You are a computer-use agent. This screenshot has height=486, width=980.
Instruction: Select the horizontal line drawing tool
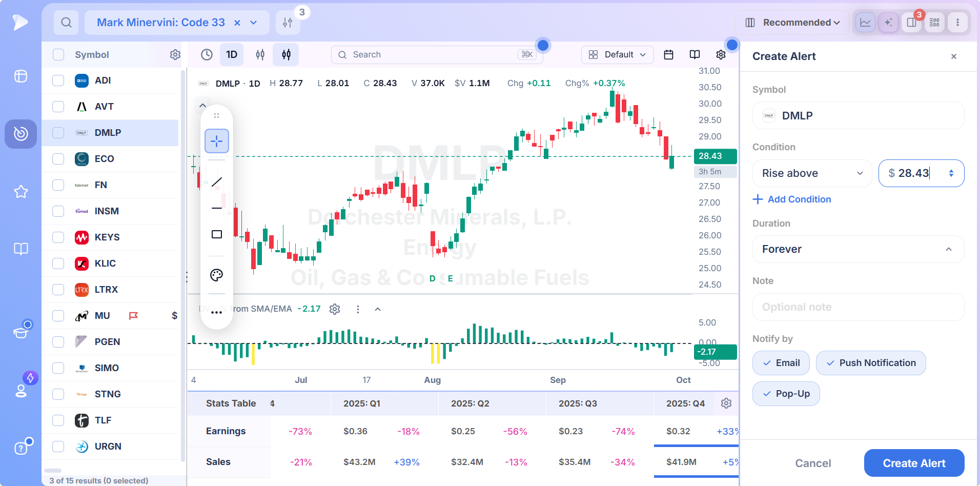click(x=217, y=208)
